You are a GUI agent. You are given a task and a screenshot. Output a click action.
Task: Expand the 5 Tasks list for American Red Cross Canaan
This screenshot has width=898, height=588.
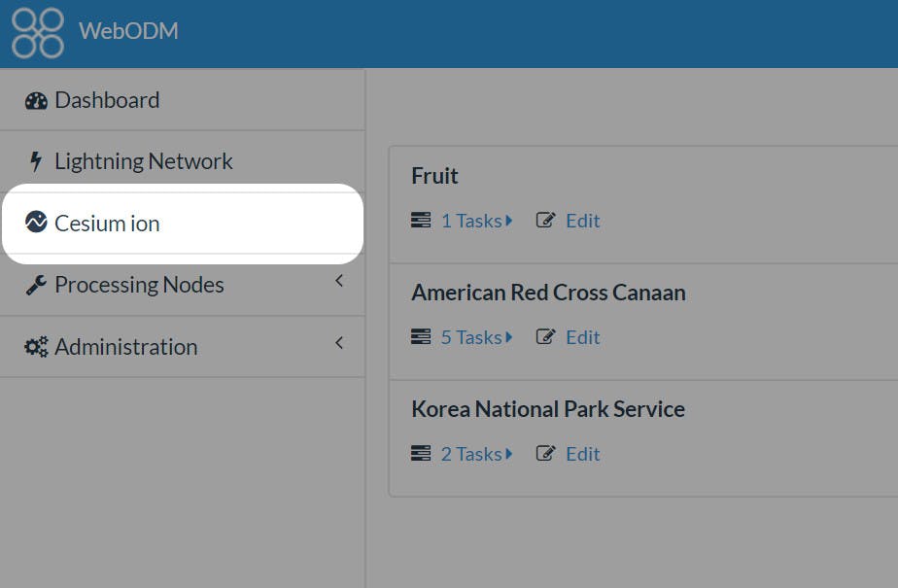[476, 336]
